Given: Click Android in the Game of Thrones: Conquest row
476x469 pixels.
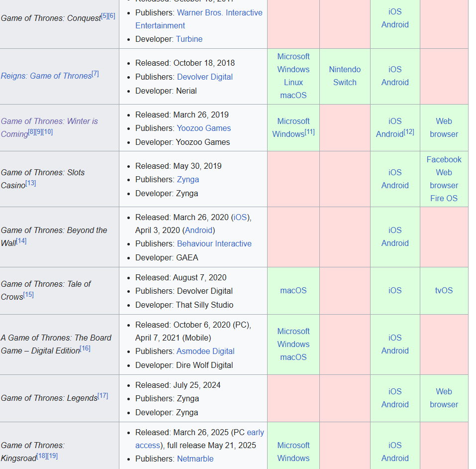Looking at the screenshot, I should 395,24.
